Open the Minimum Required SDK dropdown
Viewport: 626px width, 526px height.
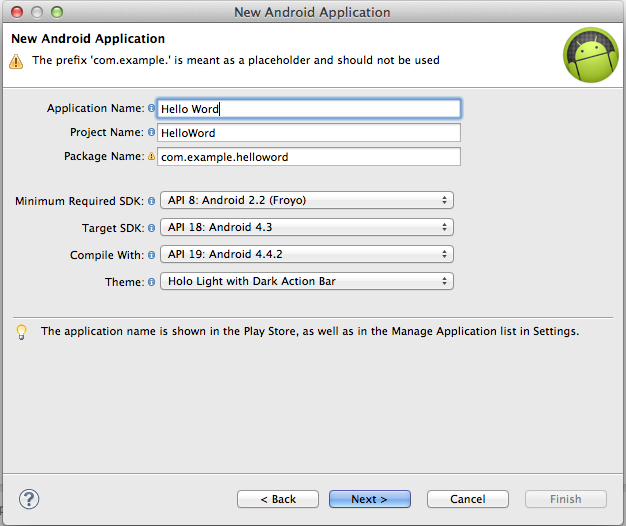[307, 200]
